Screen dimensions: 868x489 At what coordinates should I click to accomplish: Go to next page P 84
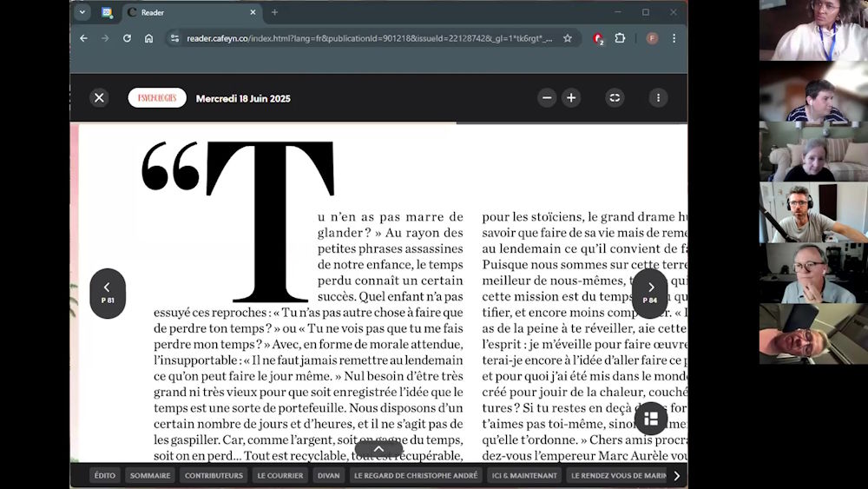pyautogui.click(x=650, y=293)
